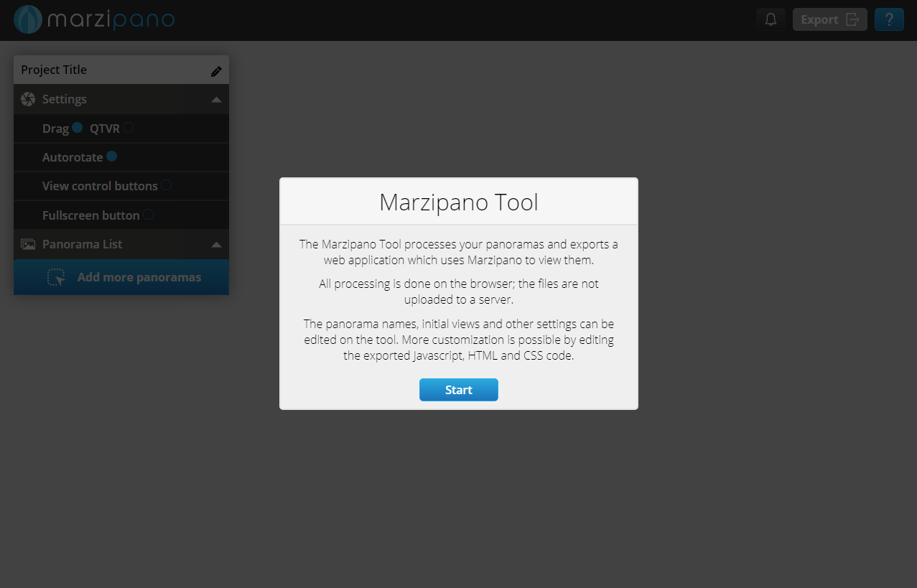917x588 pixels.
Task: Enable View control buttons option
Action: [x=166, y=185]
